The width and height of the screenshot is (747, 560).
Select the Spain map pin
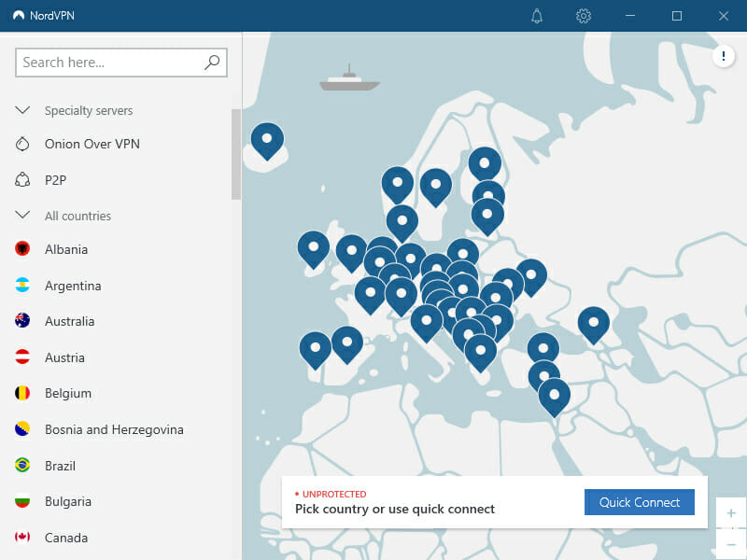(347, 344)
